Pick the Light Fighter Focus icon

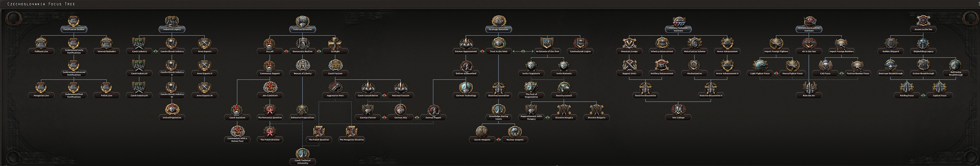(x=760, y=66)
